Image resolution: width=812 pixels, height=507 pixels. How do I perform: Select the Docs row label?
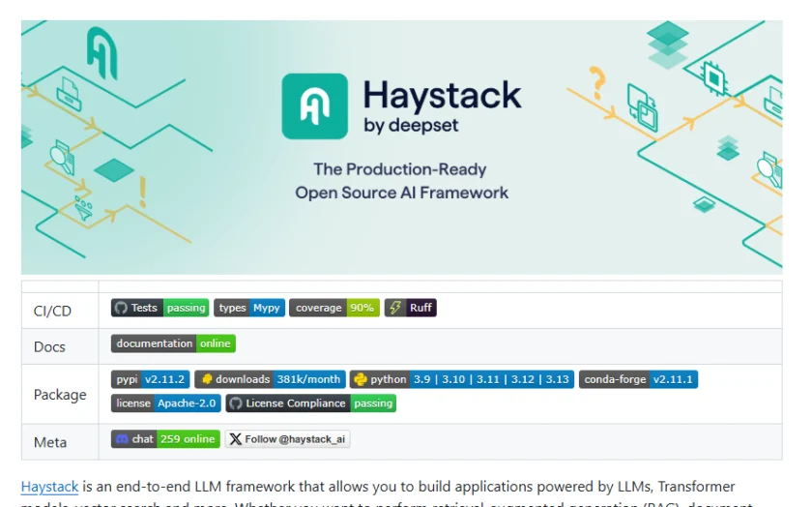pyautogui.click(x=49, y=346)
